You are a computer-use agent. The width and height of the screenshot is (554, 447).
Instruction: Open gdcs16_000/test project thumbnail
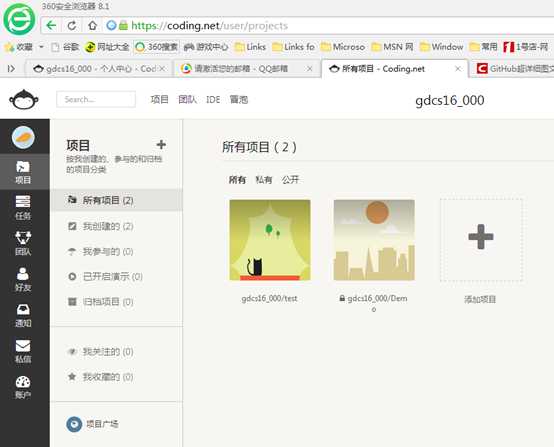click(270, 240)
